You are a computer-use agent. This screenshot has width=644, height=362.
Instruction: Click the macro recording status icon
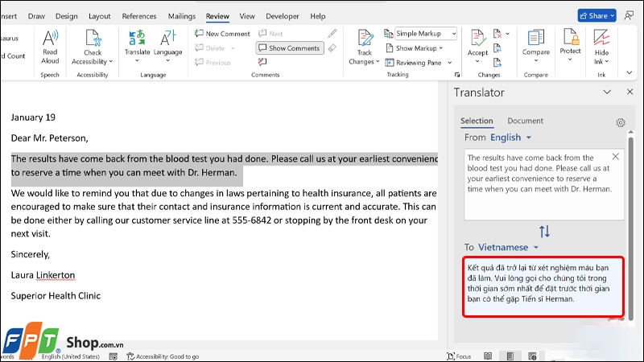pyautogui.click(x=114, y=356)
